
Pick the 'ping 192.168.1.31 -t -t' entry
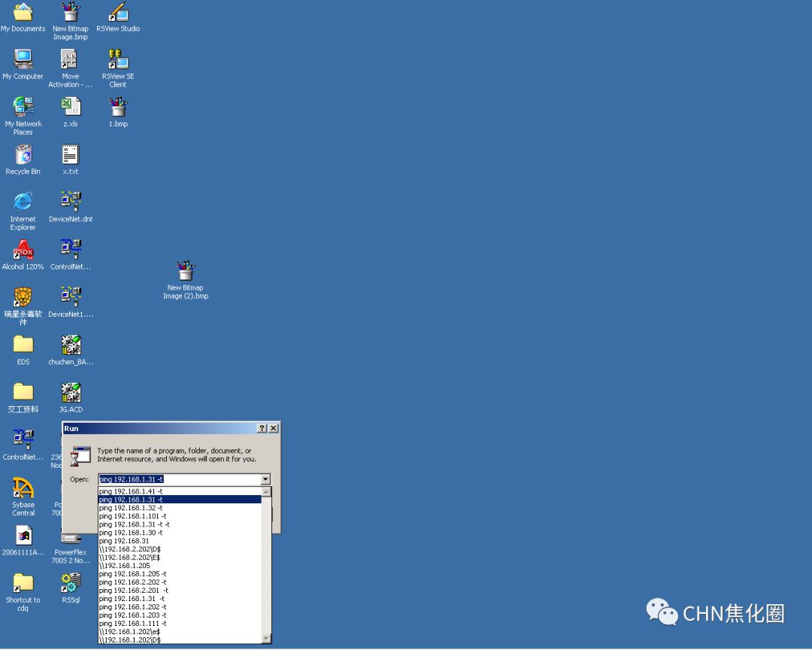[180, 524]
